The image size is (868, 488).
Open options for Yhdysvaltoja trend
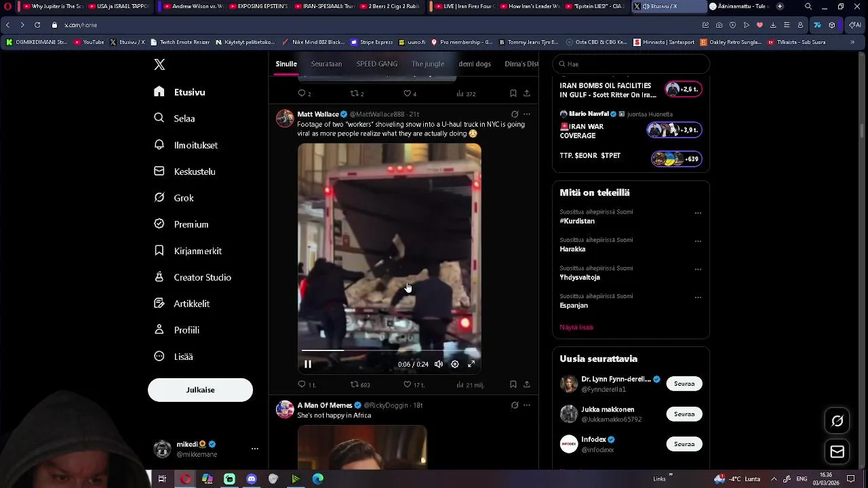click(x=698, y=269)
